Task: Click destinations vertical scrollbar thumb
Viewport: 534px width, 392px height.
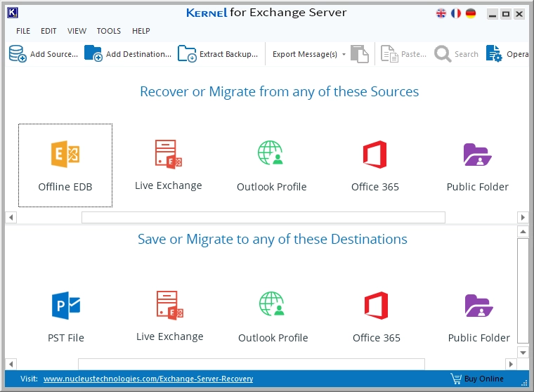Action: click(523, 291)
